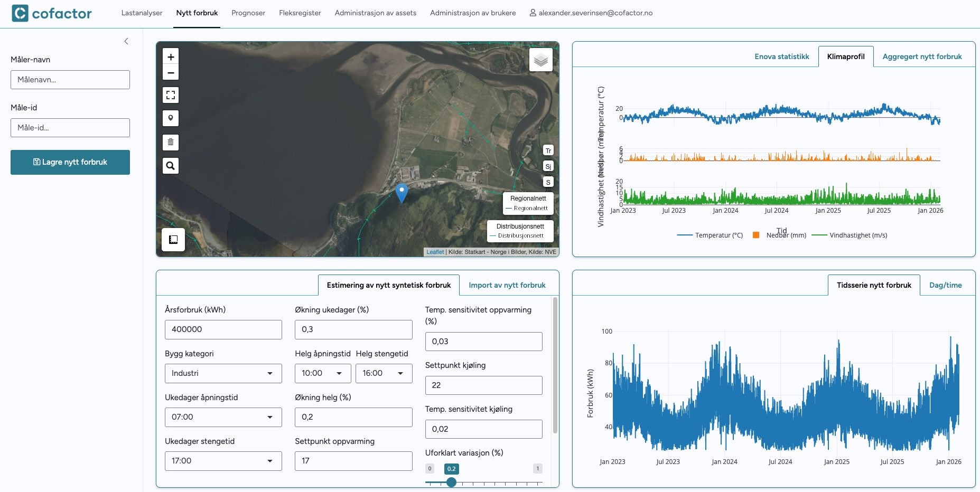980x492 pixels.
Task: Open the map layers control
Action: click(x=540, y=60)
